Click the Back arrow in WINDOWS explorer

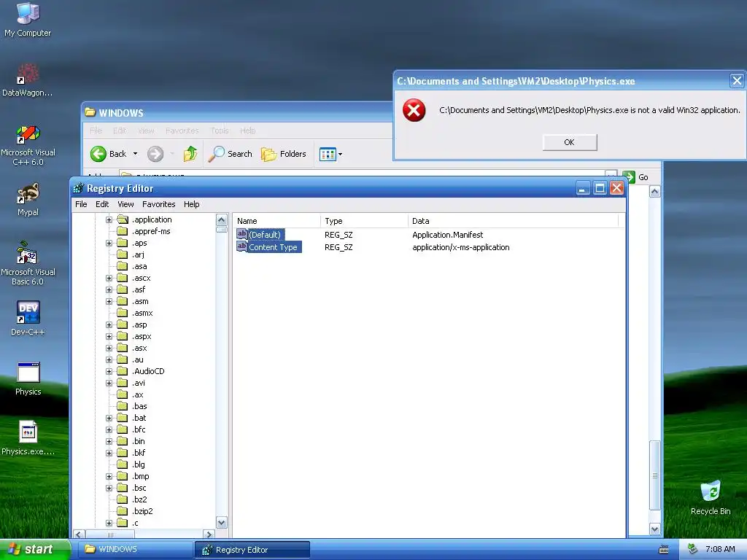98,154
